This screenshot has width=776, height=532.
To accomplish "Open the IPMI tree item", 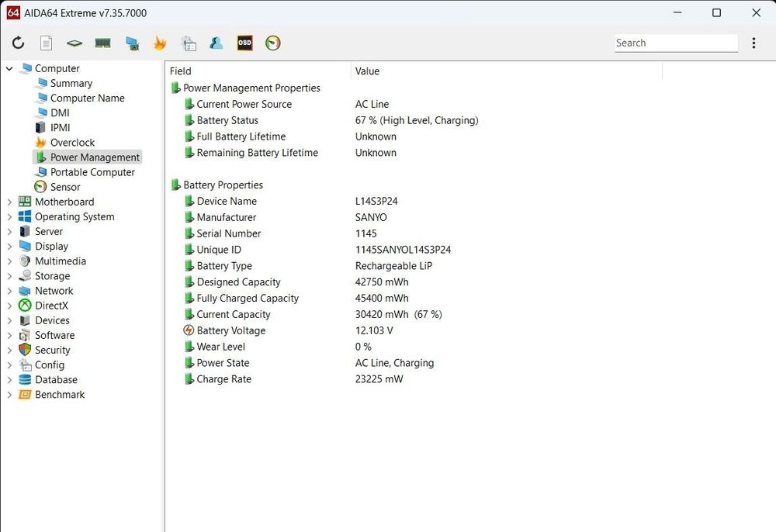I will pos(61,127).
